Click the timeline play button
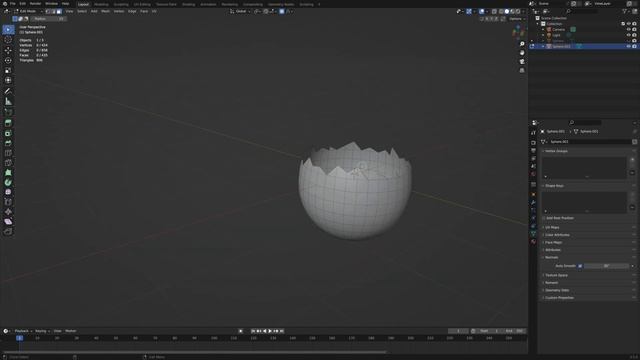 click(270, 331)
